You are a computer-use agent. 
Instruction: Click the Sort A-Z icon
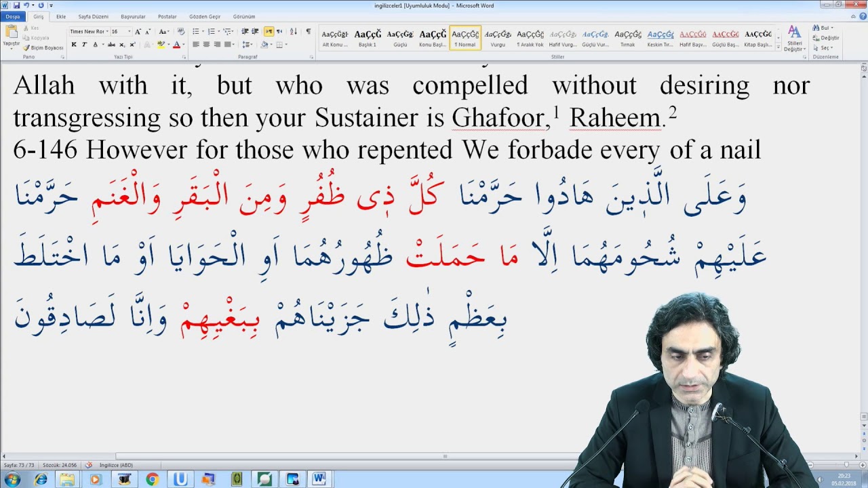tap(294, 31)
